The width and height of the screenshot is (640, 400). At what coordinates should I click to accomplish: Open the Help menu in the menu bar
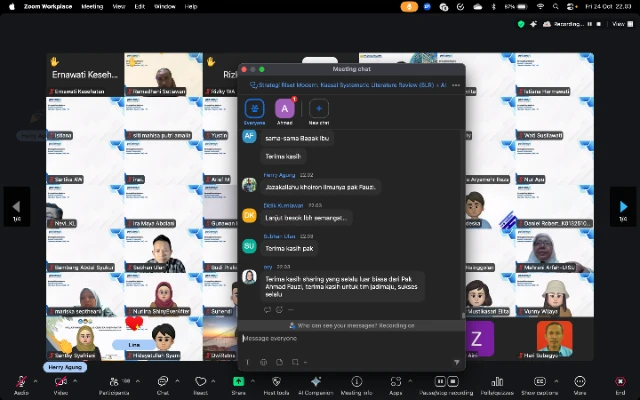(x=191, y=7)
